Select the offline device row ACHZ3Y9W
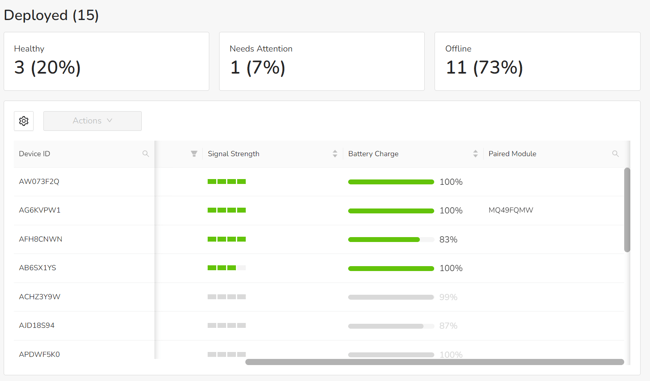This screenshot has height=381, width=650. click(x=319, y=297)
